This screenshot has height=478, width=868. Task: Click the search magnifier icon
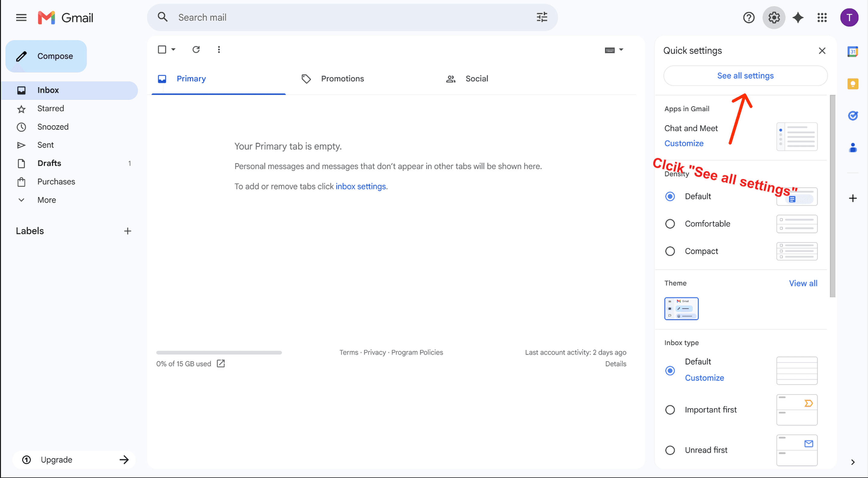pos(163,17)
